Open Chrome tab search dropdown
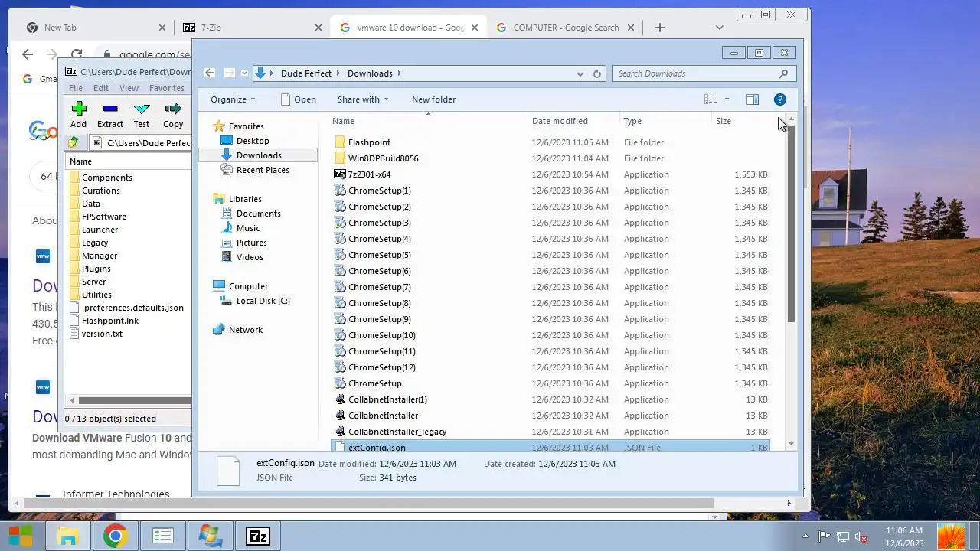Viewport: 980px width, 551px height. (719, 28)
